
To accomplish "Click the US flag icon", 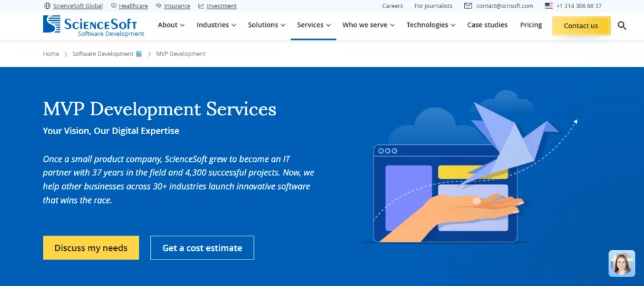I will pos(548,6).
